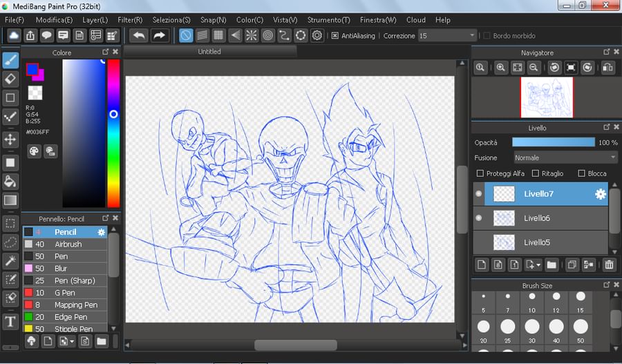Choose brush size 20 preset
Screen dimensions: 622x364
point(483,329)
